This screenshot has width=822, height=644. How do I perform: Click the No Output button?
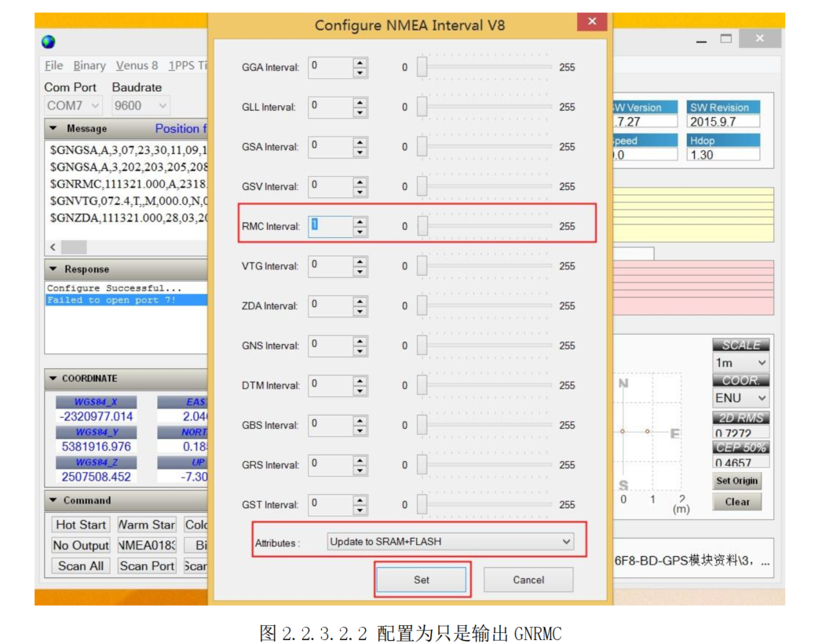pyautogui.click(x=81, y=545)
